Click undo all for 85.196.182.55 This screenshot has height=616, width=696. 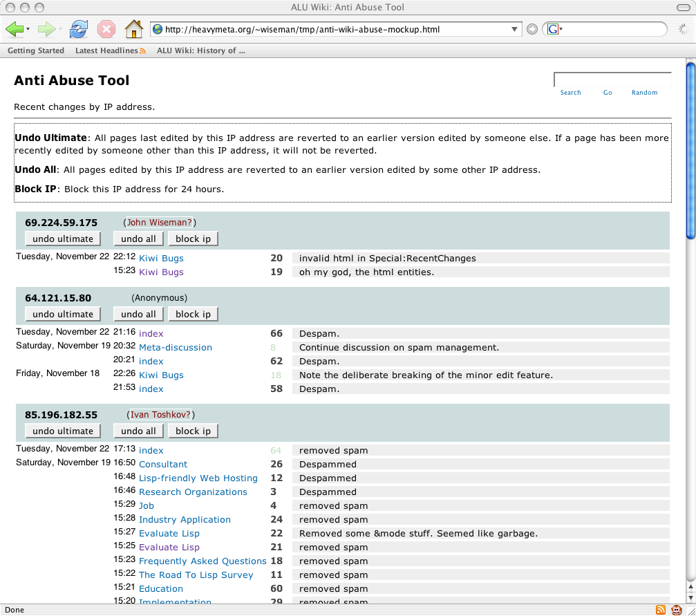click(x=138, y=431)
